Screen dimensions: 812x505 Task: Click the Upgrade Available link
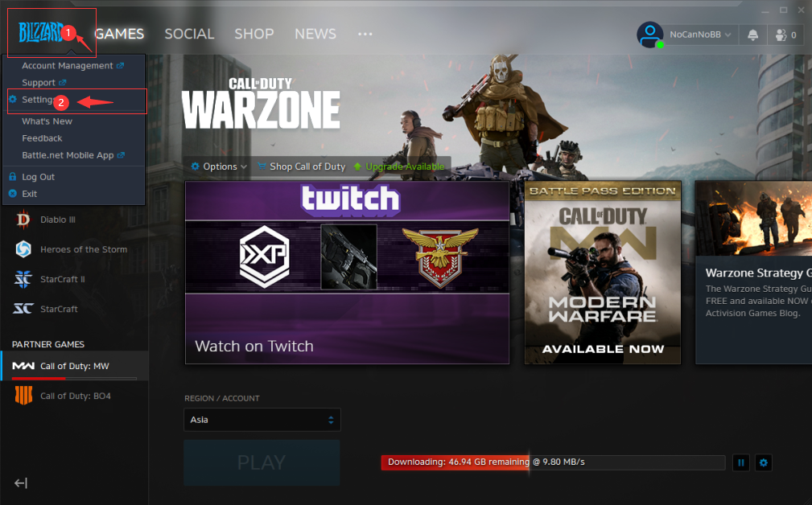404,166
